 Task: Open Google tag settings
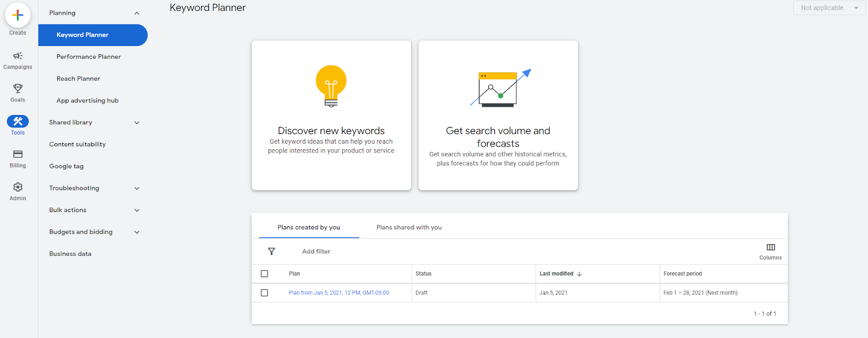point(66,167)
